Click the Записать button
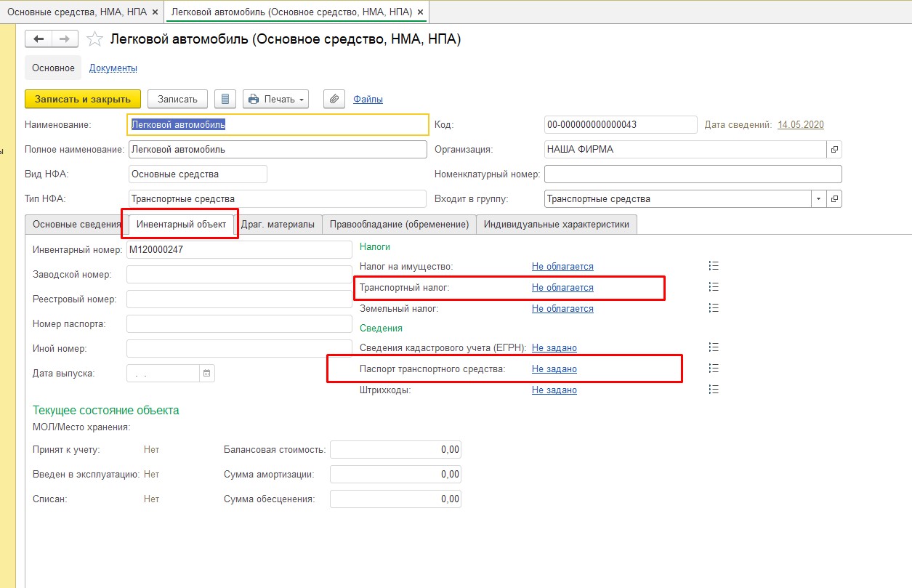 177,99
